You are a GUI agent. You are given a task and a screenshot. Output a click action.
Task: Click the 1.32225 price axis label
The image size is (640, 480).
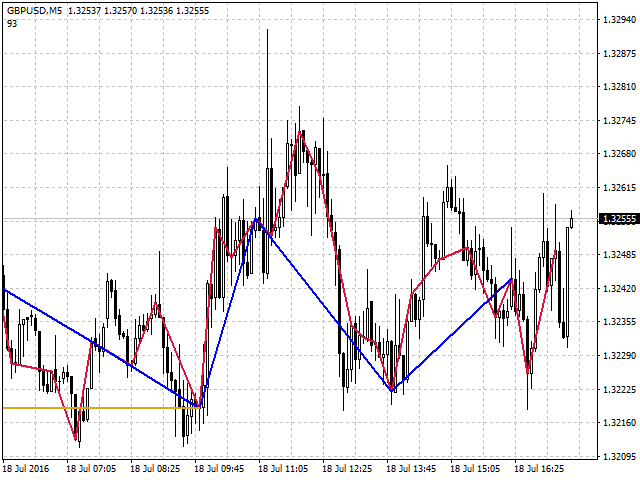point(620,389)
